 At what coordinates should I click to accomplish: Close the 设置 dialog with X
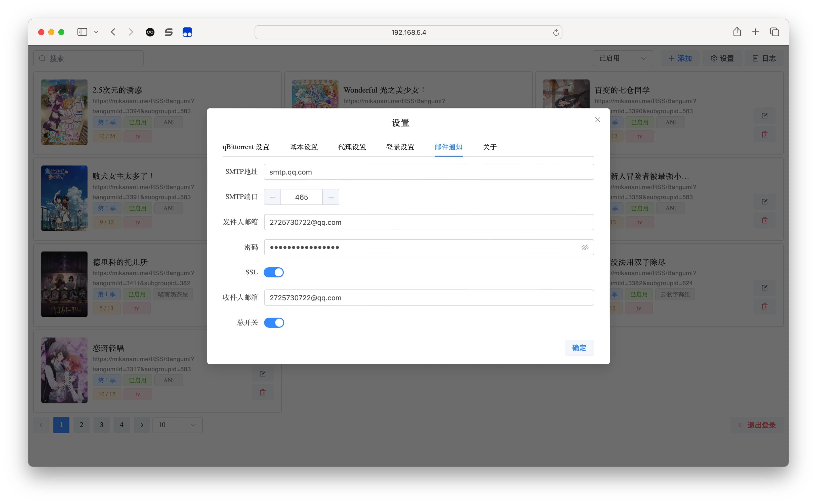(x=597, y=120)
